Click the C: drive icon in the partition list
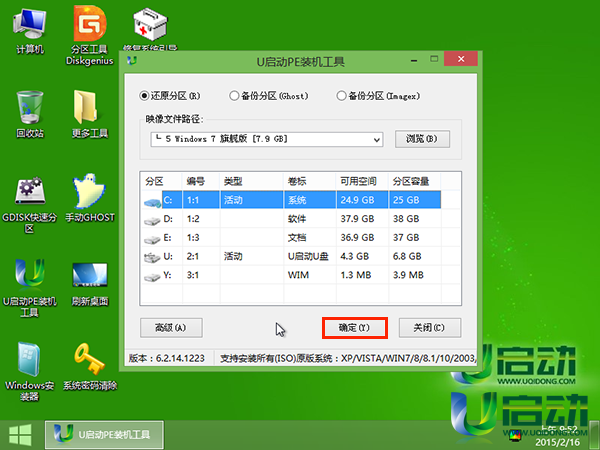 (152, 202)
